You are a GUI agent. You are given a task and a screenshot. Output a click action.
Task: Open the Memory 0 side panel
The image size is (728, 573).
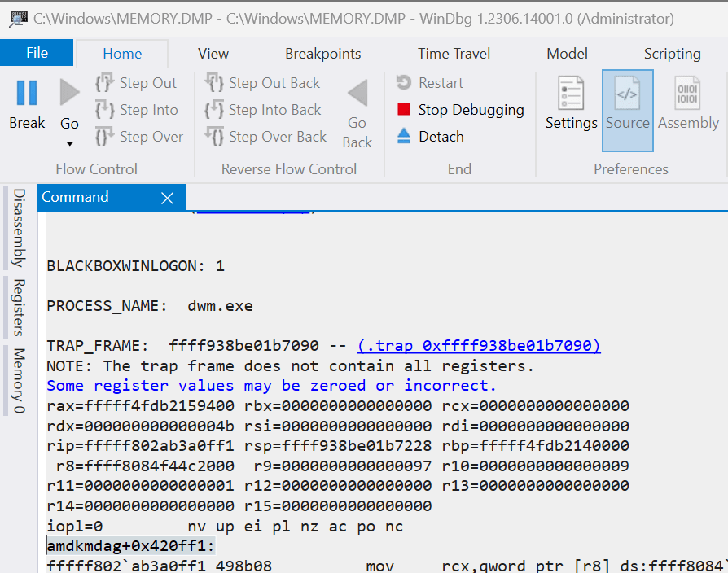click(19, 380)
